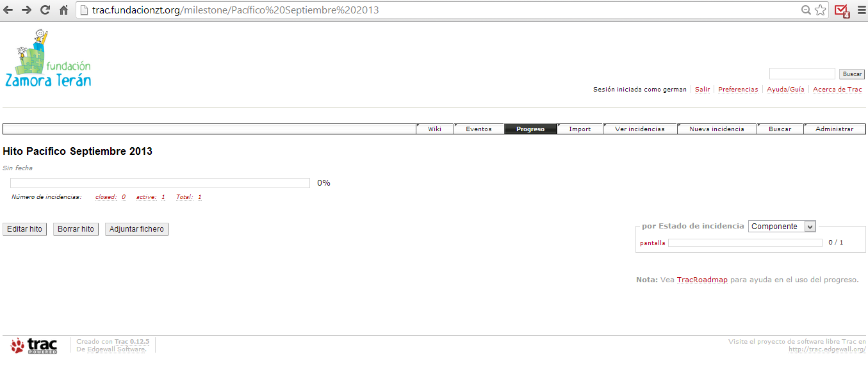Click the browser back arrow
The image size is (868, 368).
8,10
